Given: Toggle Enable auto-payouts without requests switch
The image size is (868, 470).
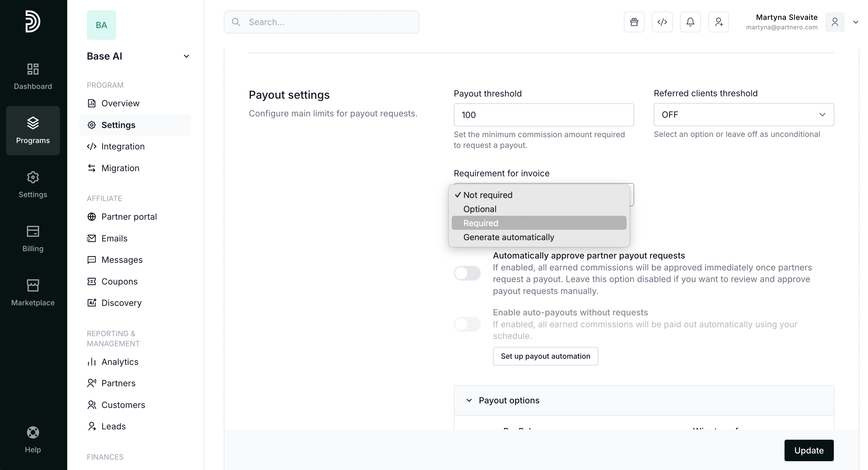Looking at the screenshot, I should (x=467, y=324).
